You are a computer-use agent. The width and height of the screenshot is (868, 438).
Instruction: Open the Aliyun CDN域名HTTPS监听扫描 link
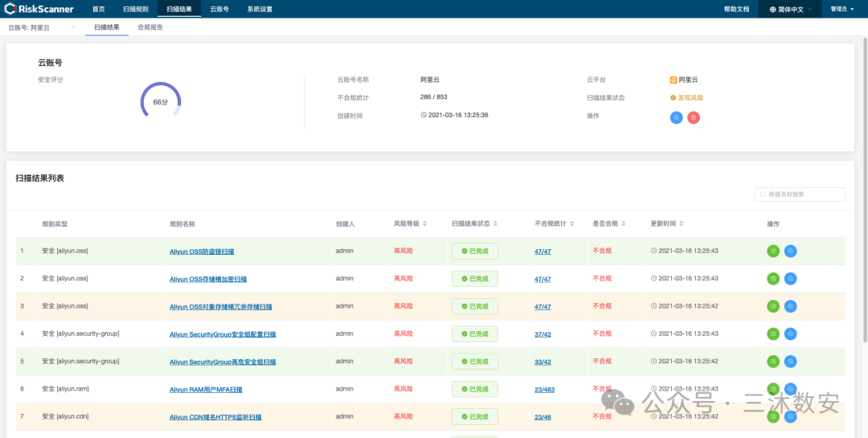click(215, 418)
